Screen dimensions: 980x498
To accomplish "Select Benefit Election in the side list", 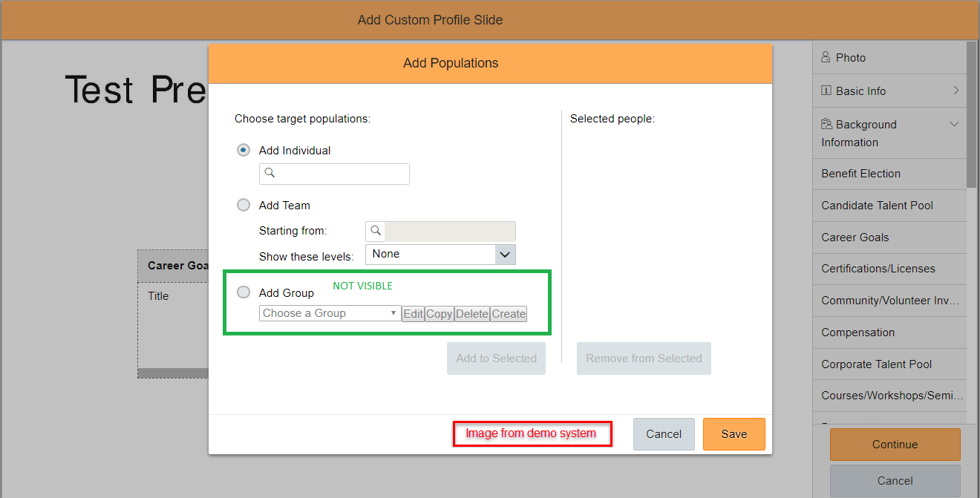I will pos(889,174).
